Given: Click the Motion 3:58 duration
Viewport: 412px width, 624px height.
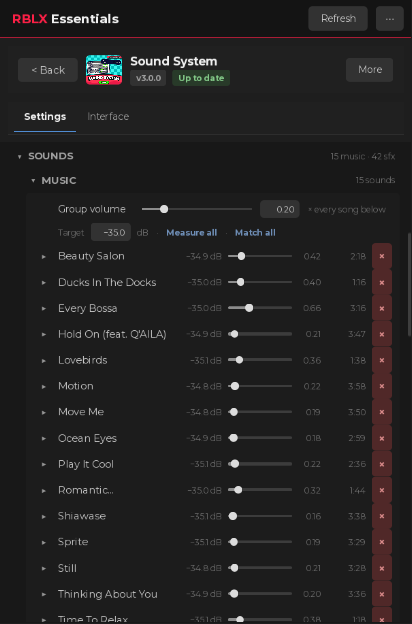Looking at the screenshot, I should click(357, 386).
